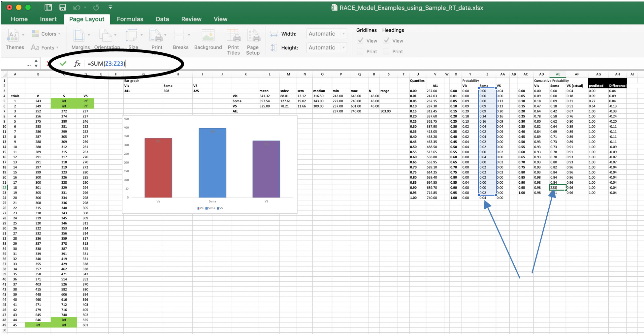
Task: Switch to the Formulas tab
Action: click(130, 19)
